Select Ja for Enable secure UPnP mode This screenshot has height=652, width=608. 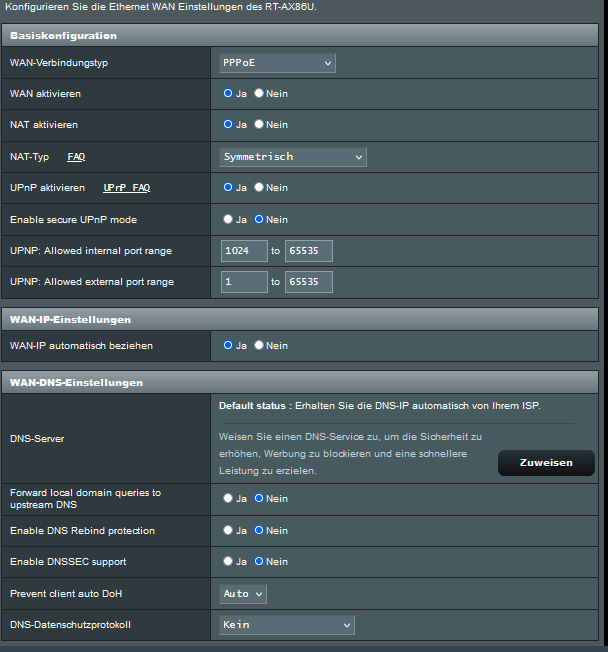tap(228, 219)
